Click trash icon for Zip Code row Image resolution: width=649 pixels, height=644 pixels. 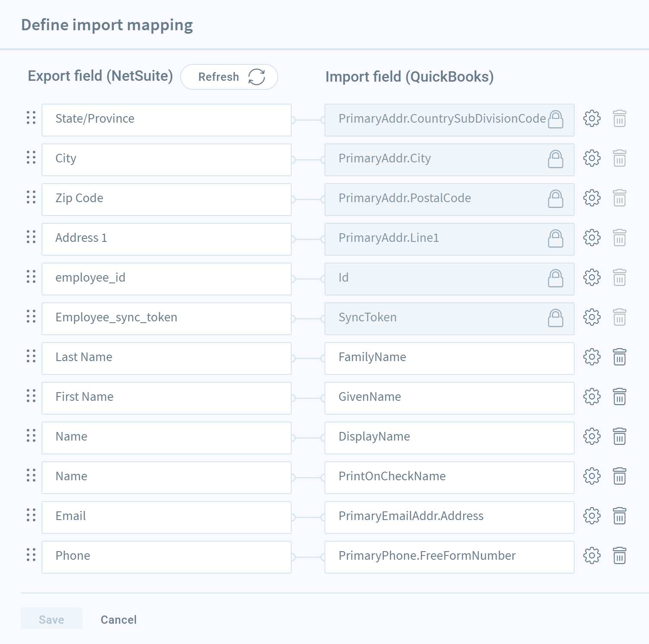click(x=620, y=198)
